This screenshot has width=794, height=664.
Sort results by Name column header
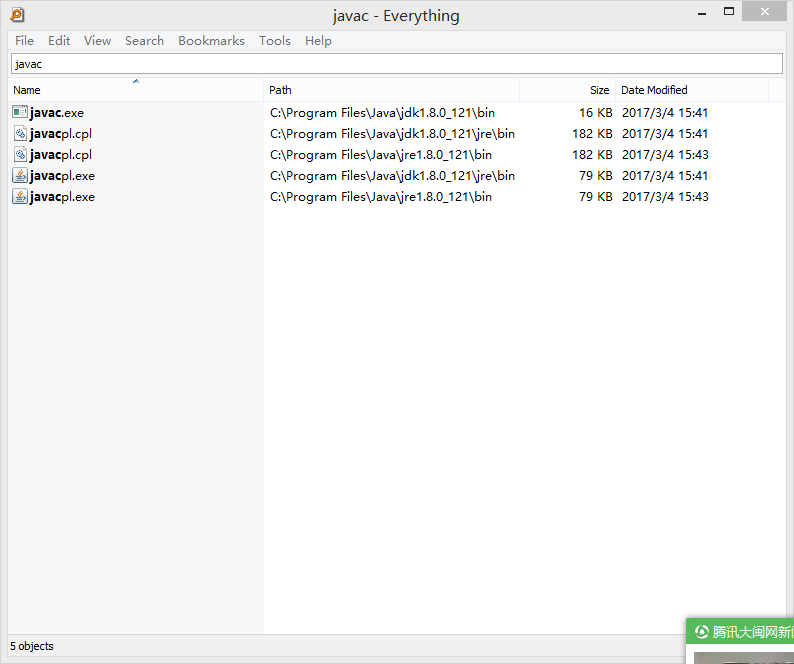click(x=136, y=90)
